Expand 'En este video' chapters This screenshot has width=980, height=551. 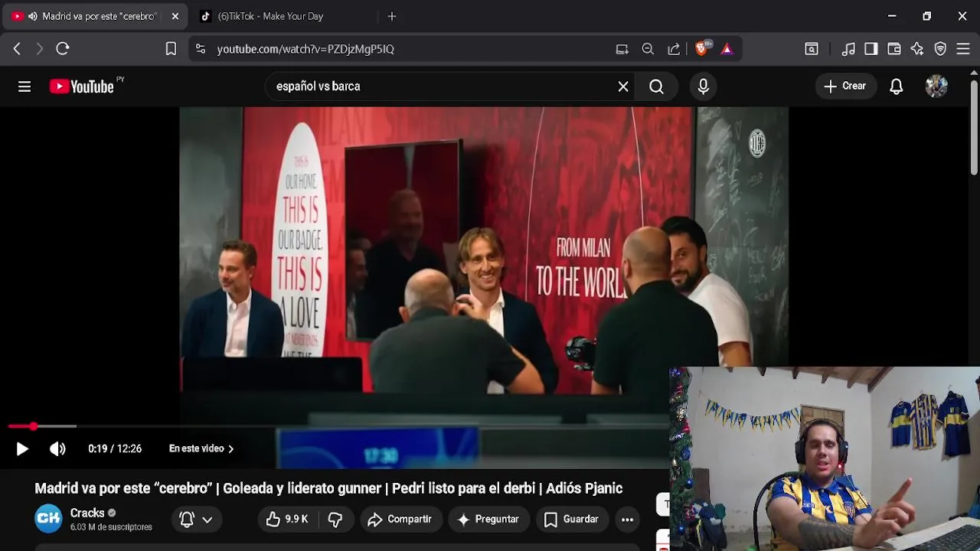pos(201,449)
